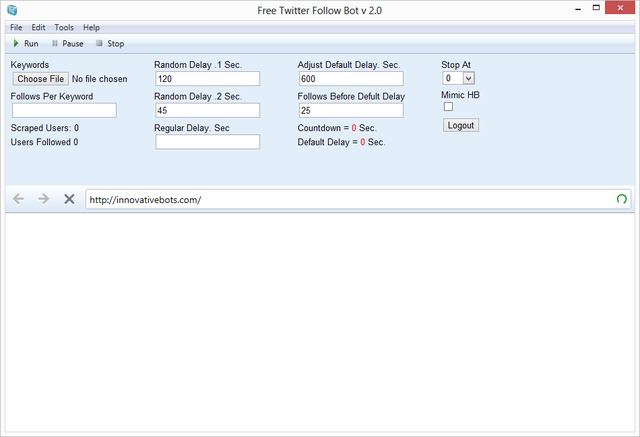Click the 'Default Delay = 0 Sec.' readout
Image resolution: width=640 pixels, height=437 pixels.
click(341, 142)
